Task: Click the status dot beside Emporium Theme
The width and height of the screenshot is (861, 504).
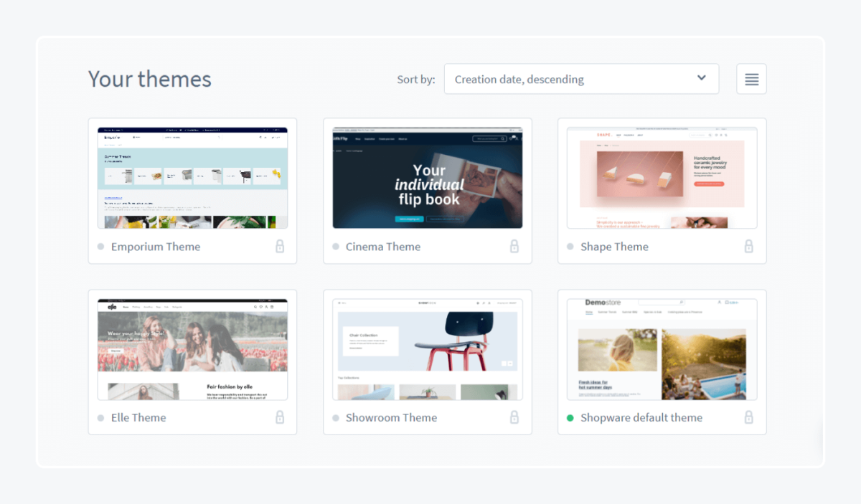Action: tap(100, 246)
